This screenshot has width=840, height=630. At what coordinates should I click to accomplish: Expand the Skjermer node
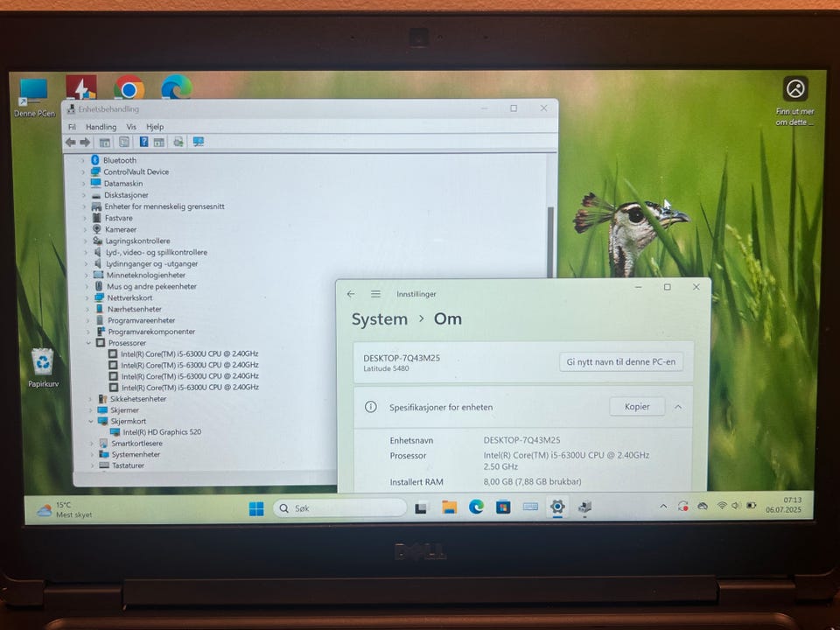click(x=90, y=410)
